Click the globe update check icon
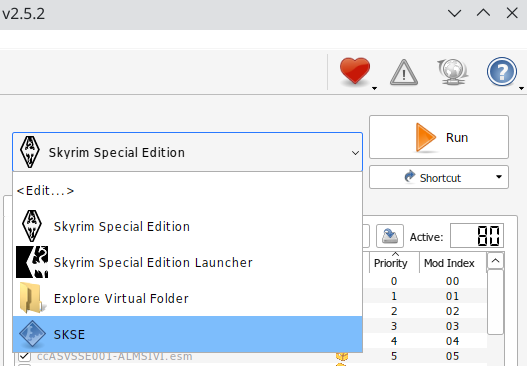The image size is (527, 366). [452, 72]
